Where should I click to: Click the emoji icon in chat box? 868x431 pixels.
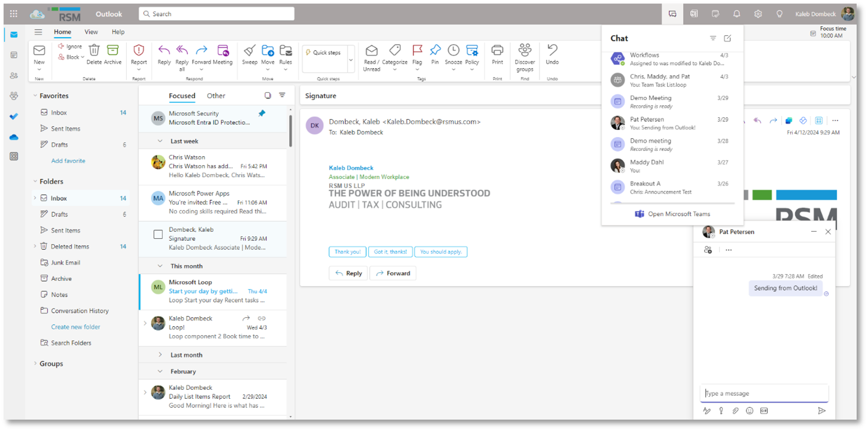click(750, 411)
